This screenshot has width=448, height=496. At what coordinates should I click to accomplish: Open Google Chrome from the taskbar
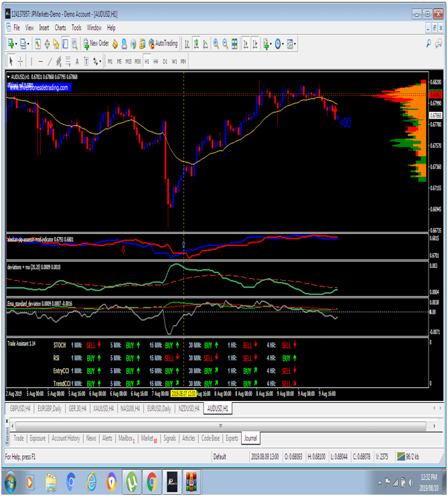pos(152,481)
